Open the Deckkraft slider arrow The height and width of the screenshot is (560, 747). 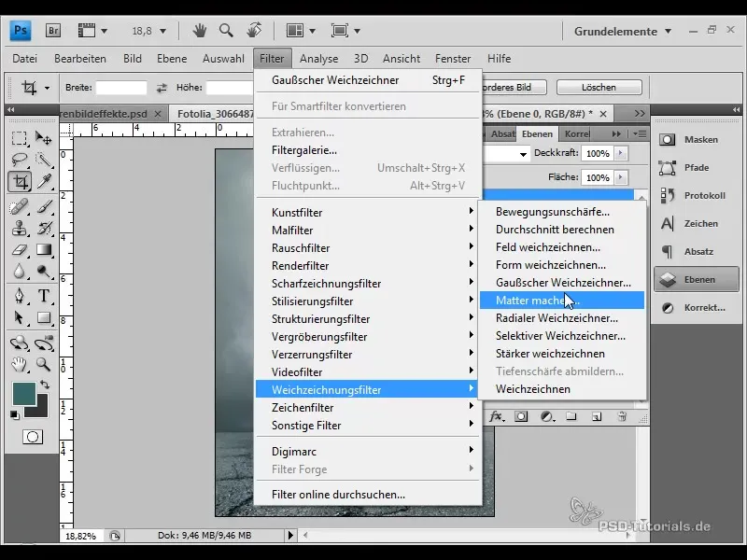click(x=620, y=153)
